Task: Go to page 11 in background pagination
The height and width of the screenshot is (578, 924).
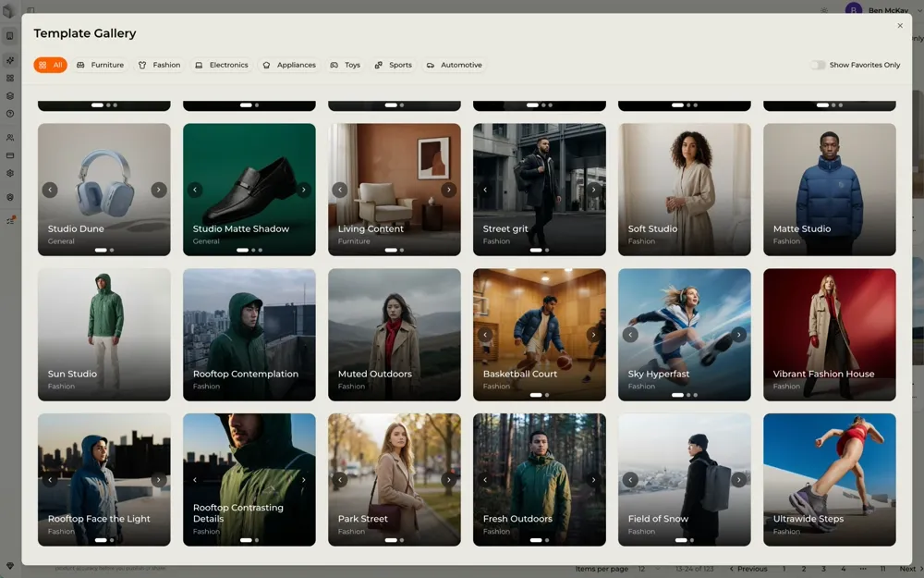Action: coord(882,569)
